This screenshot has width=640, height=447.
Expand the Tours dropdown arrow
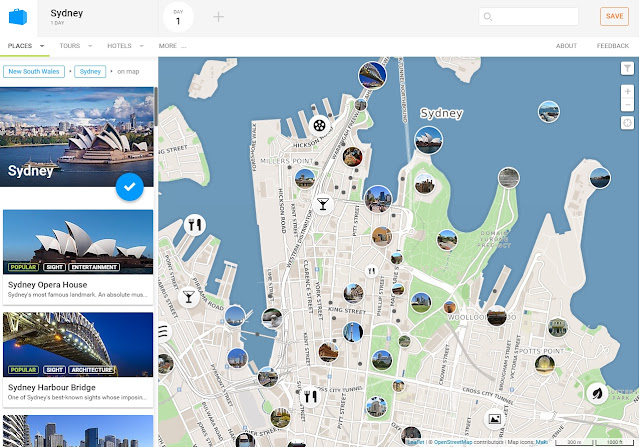(x=90, y=46)
